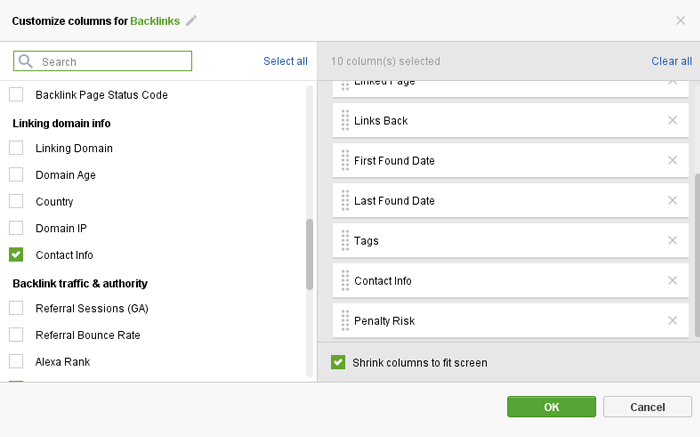This screenshot has width=700, height=437.
Task: Click the Linking domain info heading
Action: pos(62,123)
